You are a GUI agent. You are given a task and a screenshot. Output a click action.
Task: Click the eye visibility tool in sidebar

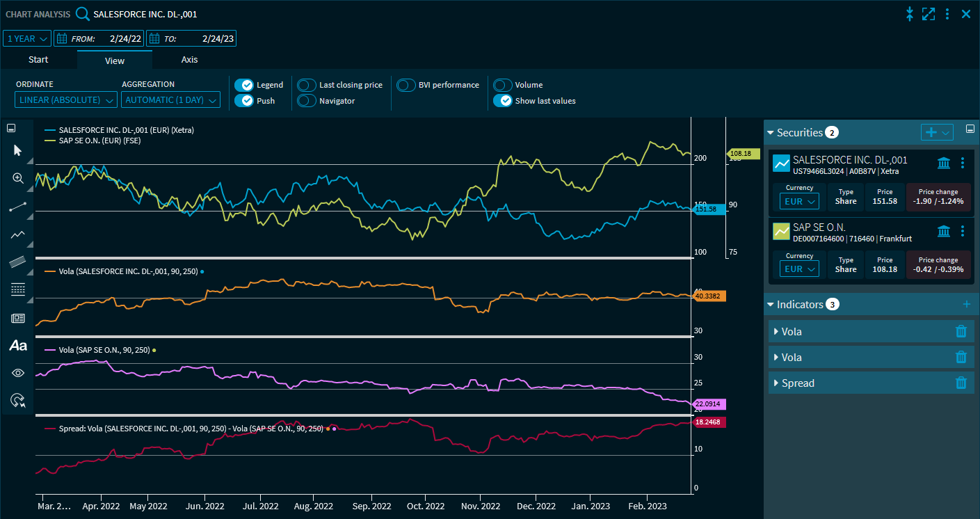coord(18,373)
